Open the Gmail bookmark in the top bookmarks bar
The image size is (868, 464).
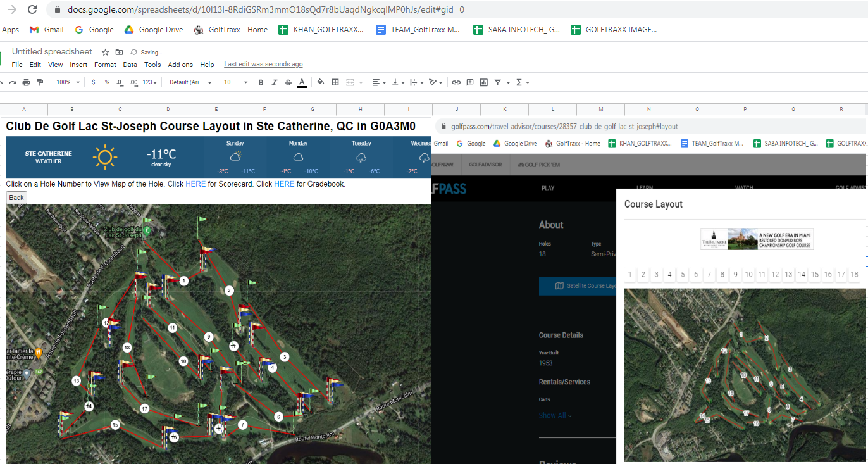coord(46,30)
